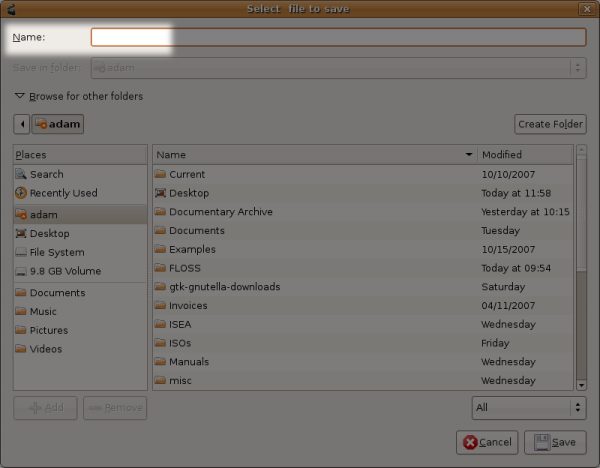The width and height of the screenshot is (600, 468).
Task: Click the gtk-gnutella-downloads folder
Action: 224,287
